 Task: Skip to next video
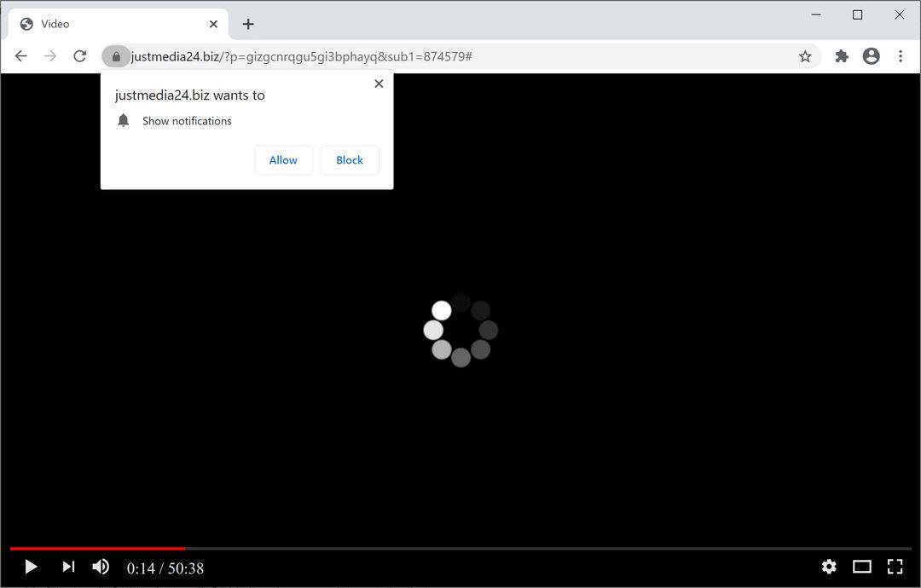click(x=69, y=567)
